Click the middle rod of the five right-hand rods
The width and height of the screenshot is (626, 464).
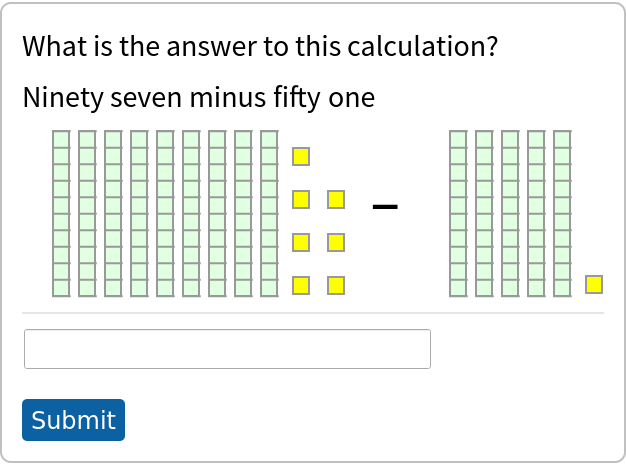pyautogui.click(x=510, y=213)
